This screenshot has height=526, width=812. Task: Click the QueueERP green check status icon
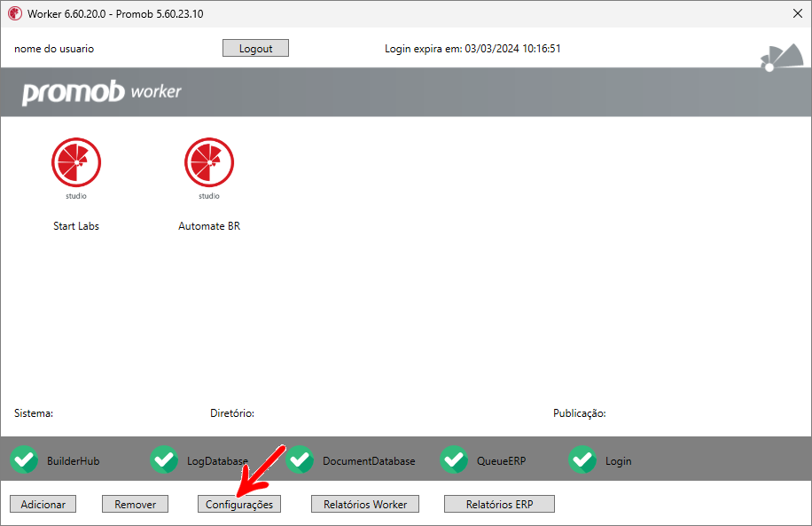[454, 459]
